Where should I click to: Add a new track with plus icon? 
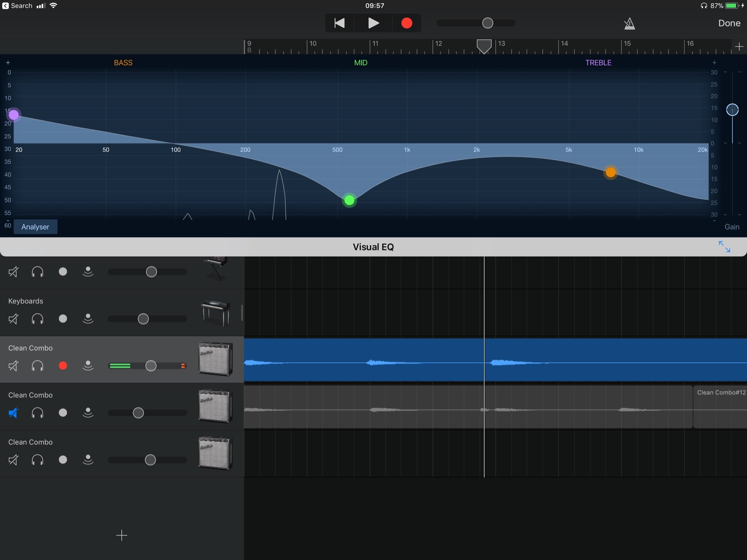point(121,535)
